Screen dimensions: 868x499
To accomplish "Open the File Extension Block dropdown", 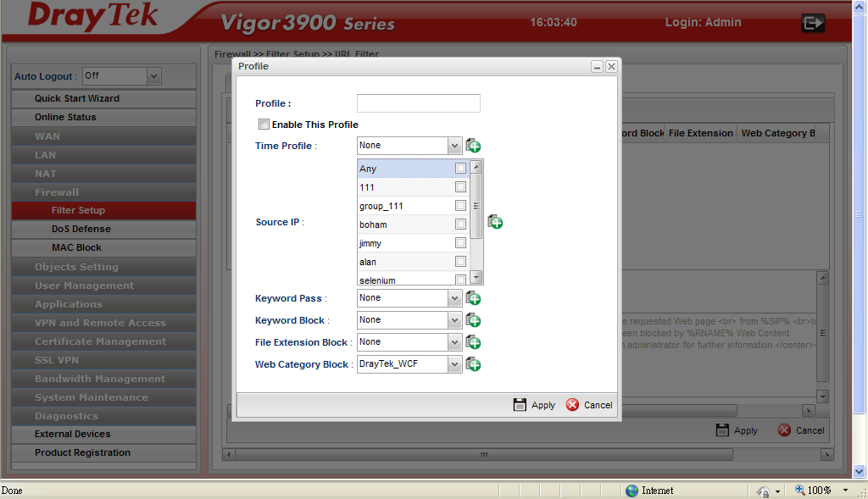I will click(454, 343).
